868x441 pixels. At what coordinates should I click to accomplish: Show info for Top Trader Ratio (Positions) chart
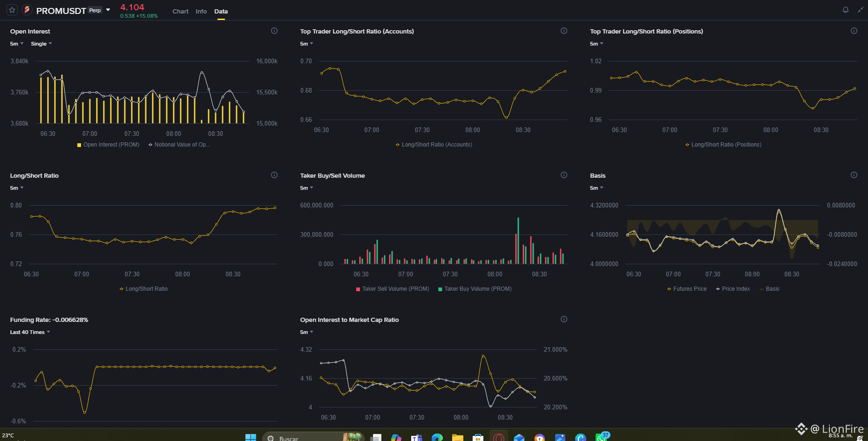(854, 31)
